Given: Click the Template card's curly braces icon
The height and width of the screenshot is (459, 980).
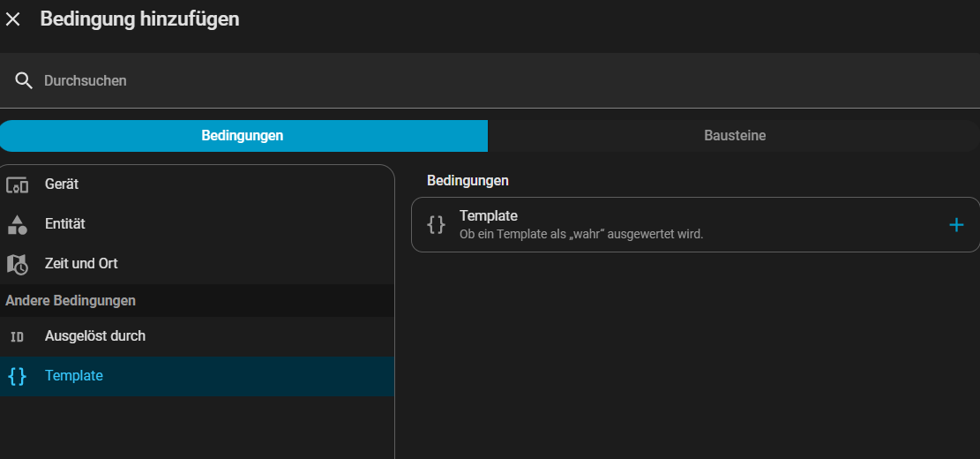Looking at the screenshot, I should tap(436, 225).
